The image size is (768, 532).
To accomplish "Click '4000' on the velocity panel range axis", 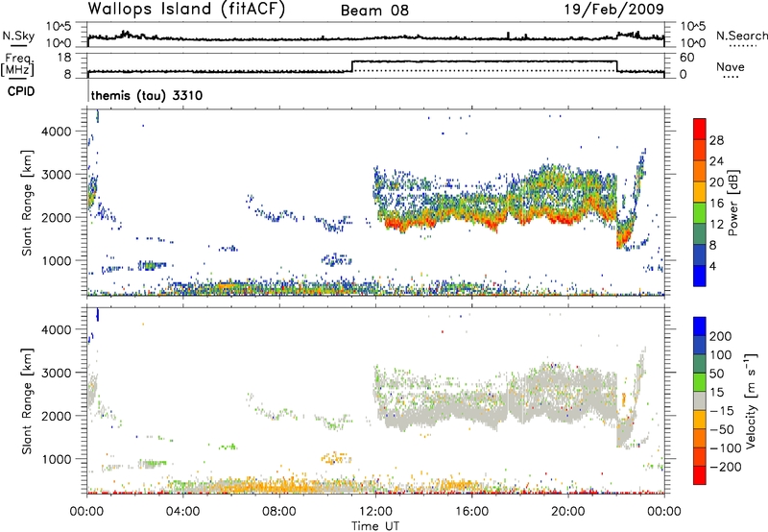I will click(57, 329).
